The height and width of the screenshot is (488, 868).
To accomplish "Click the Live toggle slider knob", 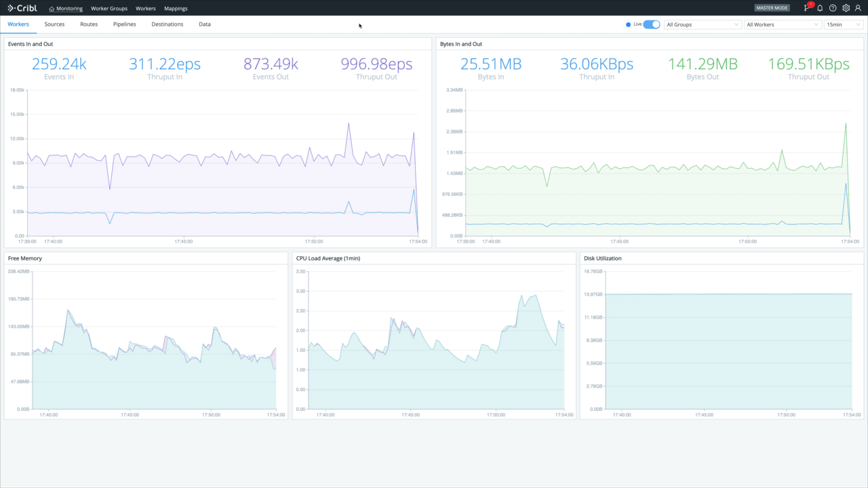I will (655, 24).
